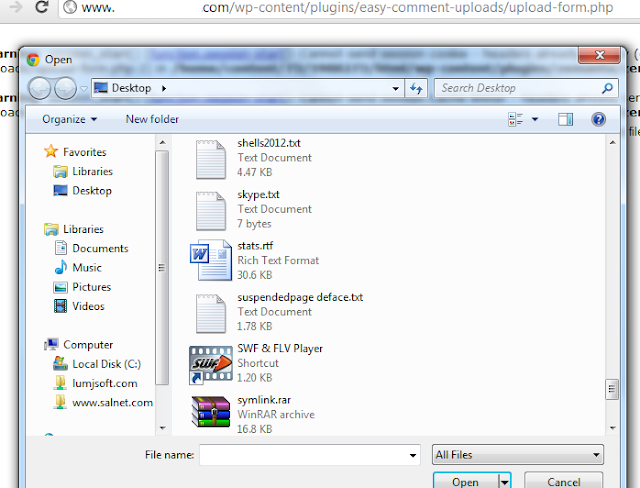The image size is (640, 488).
Task: Click the File name input field
Action: click(310, 455)
